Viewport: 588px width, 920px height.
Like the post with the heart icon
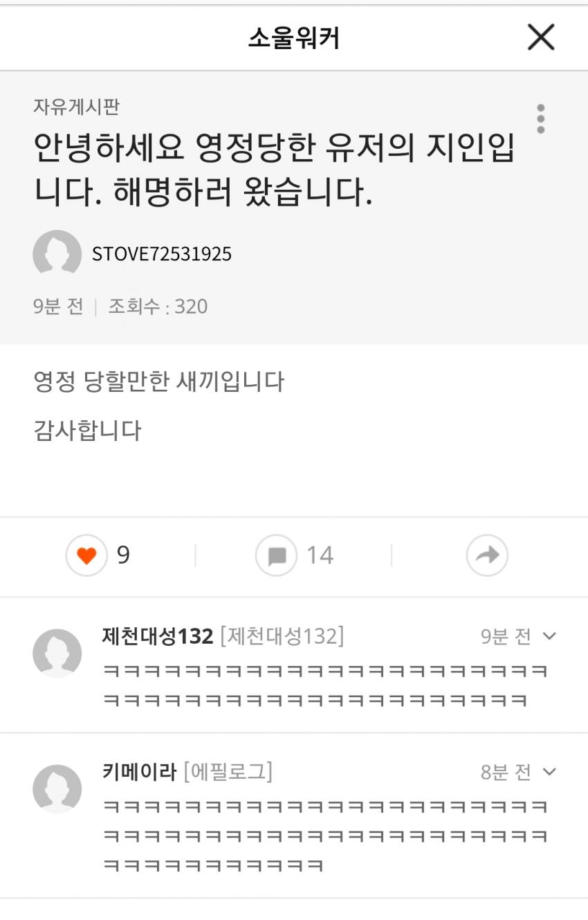coord(86,555)
